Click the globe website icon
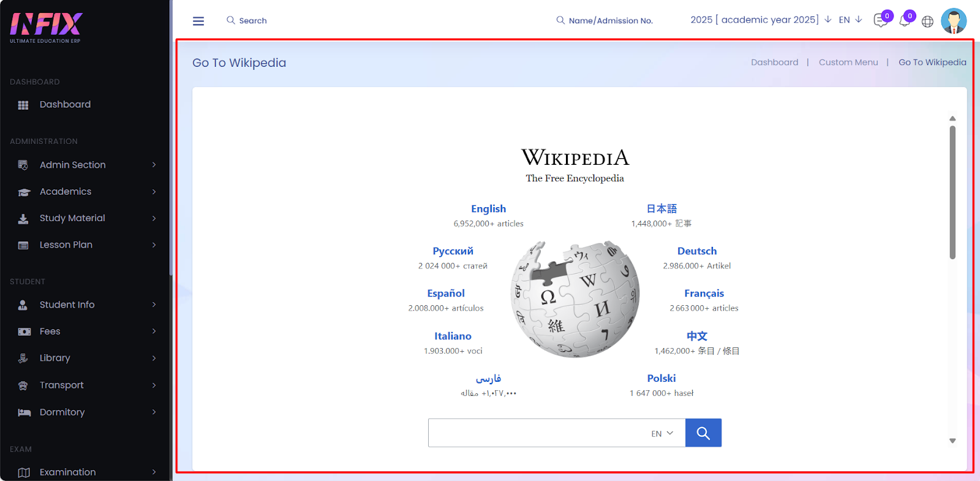980x481 pixels. point(928,21)
